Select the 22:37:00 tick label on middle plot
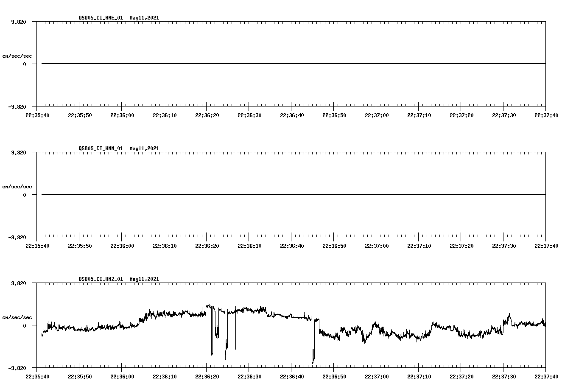This screenshot has height=392, width=576. coord(377,244)
